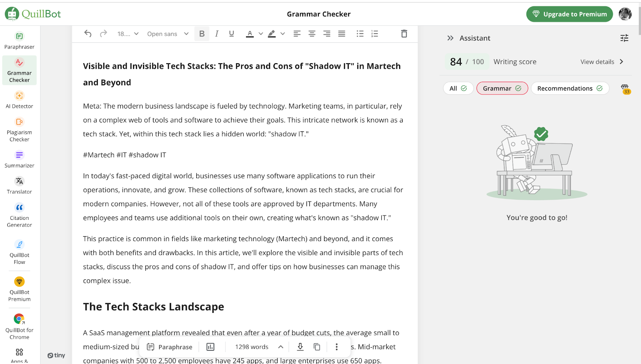Viewport: 641px width, 364px height.
Task: Open the Citation Generator tool
Action: click(x=19, y=215)
